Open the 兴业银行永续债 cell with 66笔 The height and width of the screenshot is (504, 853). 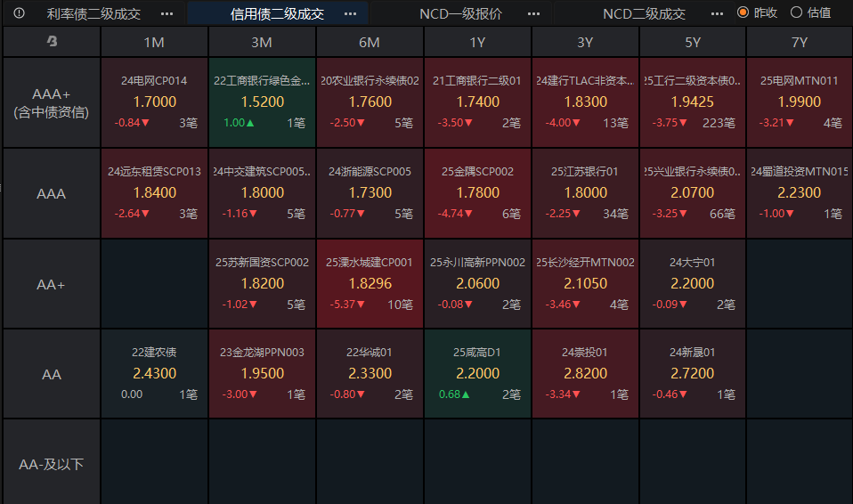point(693,193)
